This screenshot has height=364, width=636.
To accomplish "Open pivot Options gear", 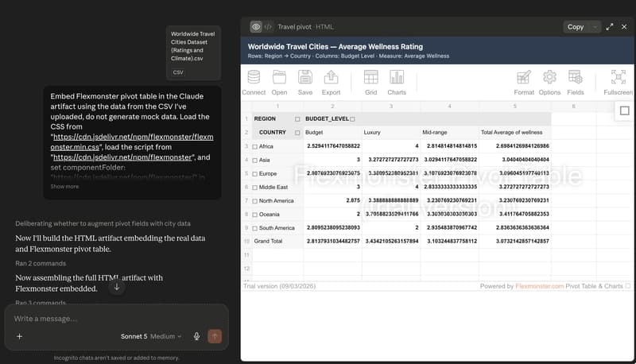I will (x=549, y=83).
